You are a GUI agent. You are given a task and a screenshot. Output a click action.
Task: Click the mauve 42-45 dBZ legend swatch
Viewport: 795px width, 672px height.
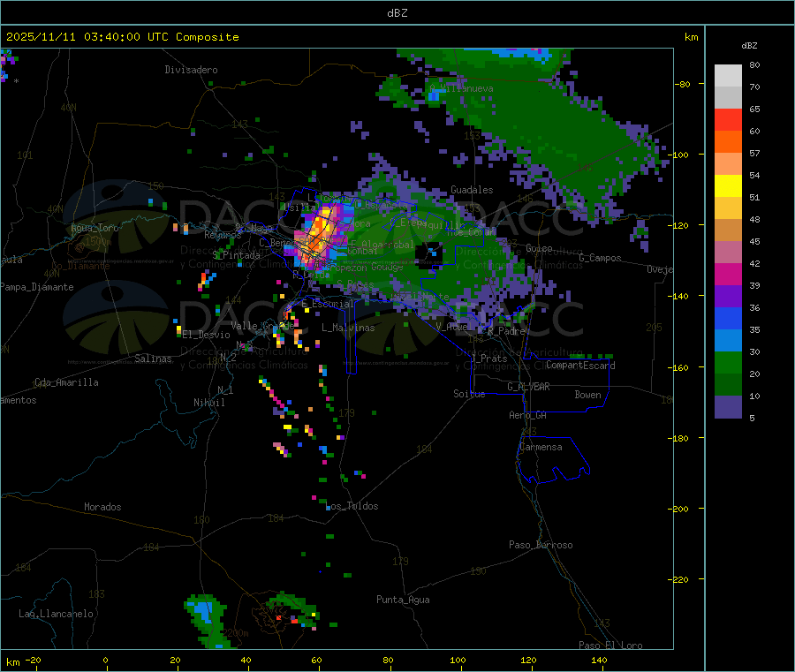tap(728, 253)
